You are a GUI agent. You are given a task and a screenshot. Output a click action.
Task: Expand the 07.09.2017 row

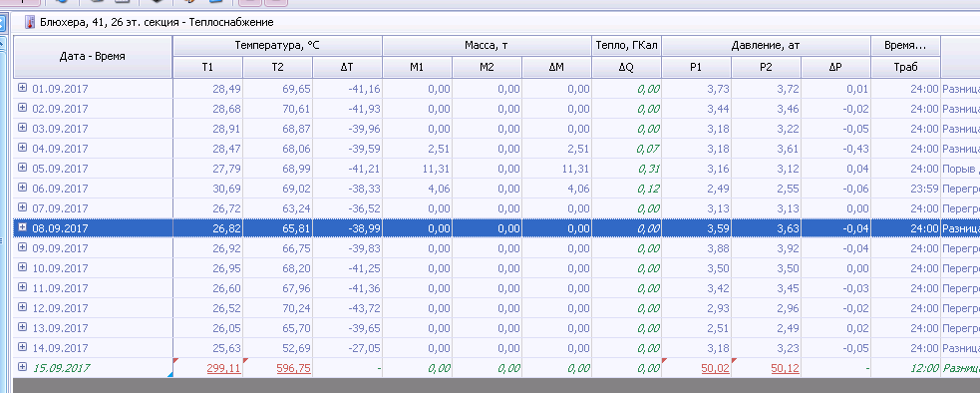coord(23,207)
